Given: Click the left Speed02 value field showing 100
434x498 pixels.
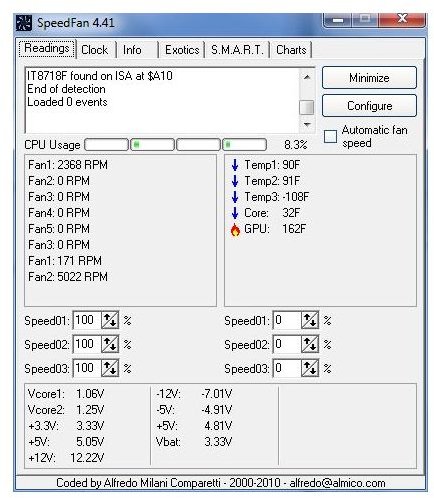Looking at the screenshot, I should [87, 344].
